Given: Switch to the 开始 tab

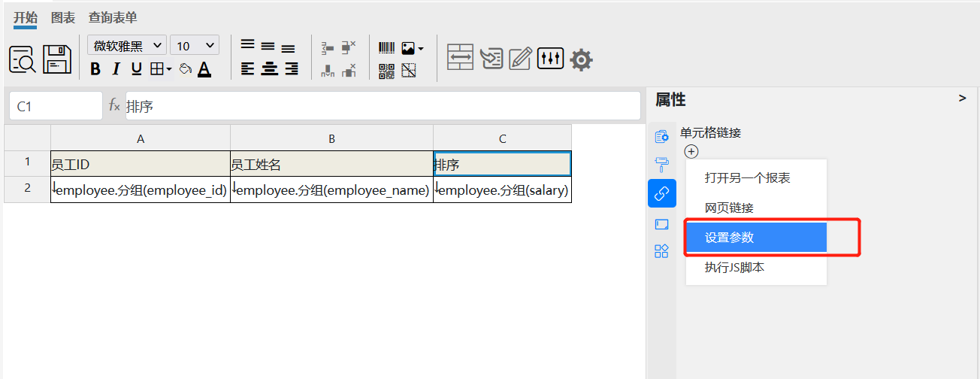Looking at the screenshot, I should pyautogui.click(x=26, y=17).
